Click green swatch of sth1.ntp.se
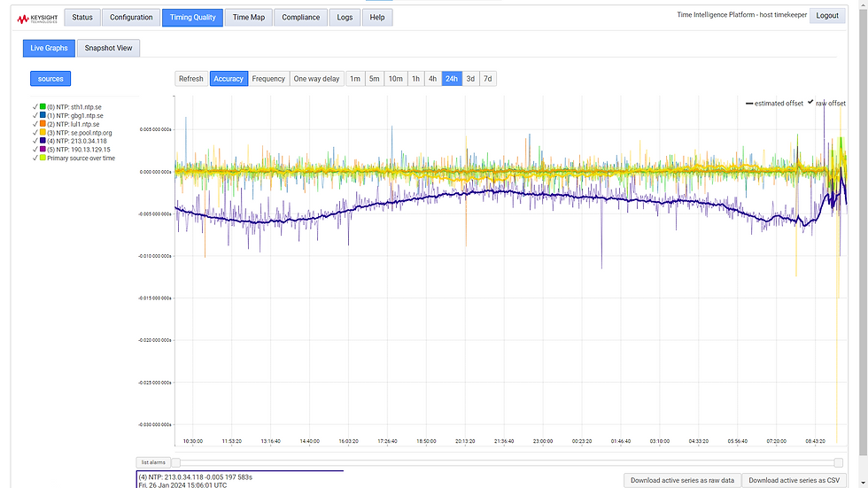The height and width of the screenshot is (488, 868). coord(43,107)
